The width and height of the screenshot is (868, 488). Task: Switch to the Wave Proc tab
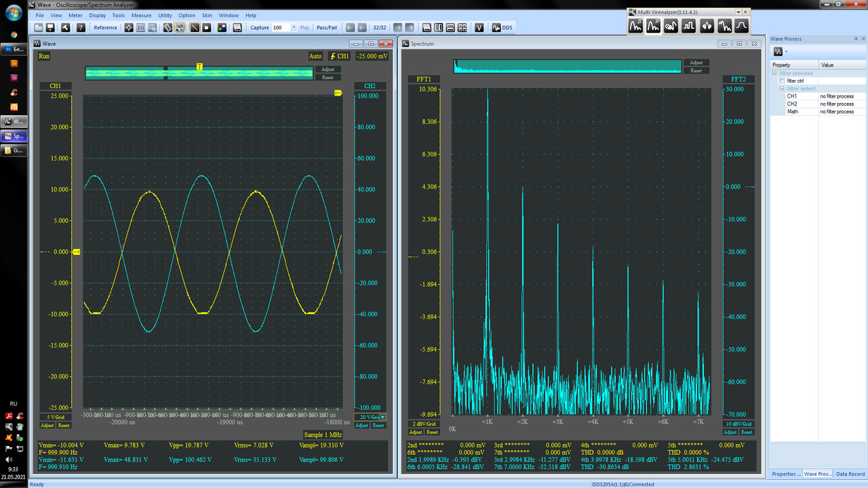(818, 474)
